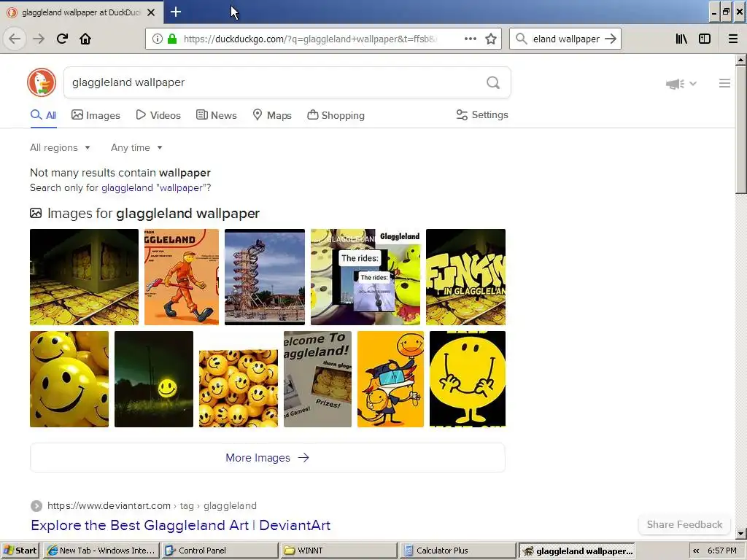
Task: Click the vertical scrollbar thumb
Action: (x=740, y=130)
